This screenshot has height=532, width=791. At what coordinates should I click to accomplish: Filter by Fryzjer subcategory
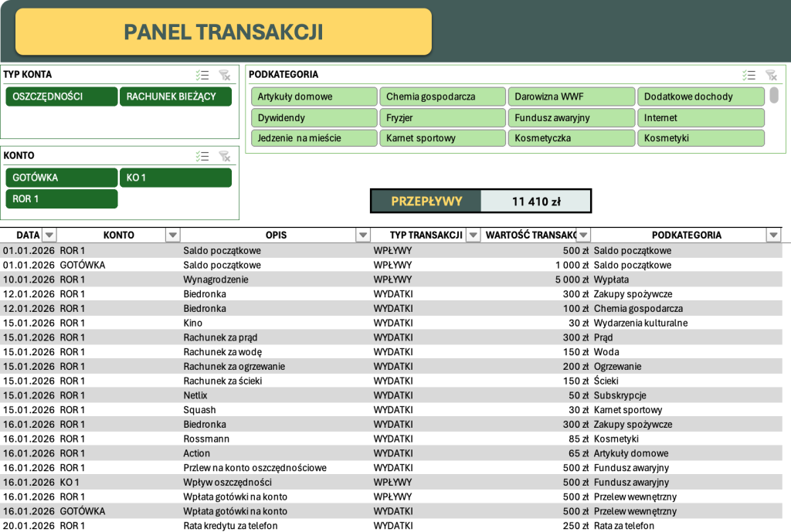[x=443, y=117]
